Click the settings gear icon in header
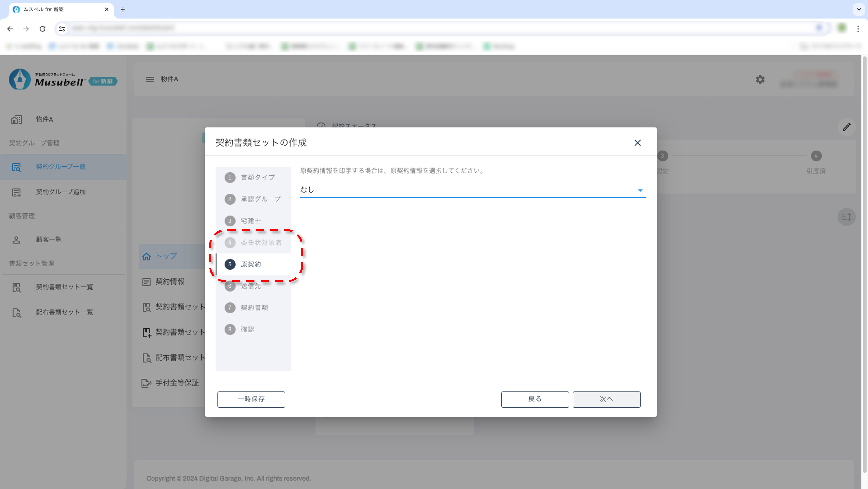 tap(760, 79)
